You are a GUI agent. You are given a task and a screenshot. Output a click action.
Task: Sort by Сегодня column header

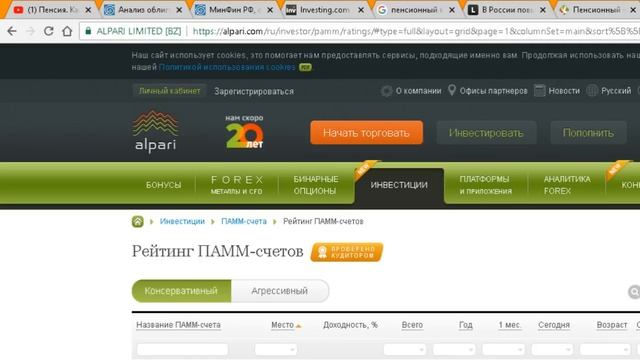click(x=554, y=325)
